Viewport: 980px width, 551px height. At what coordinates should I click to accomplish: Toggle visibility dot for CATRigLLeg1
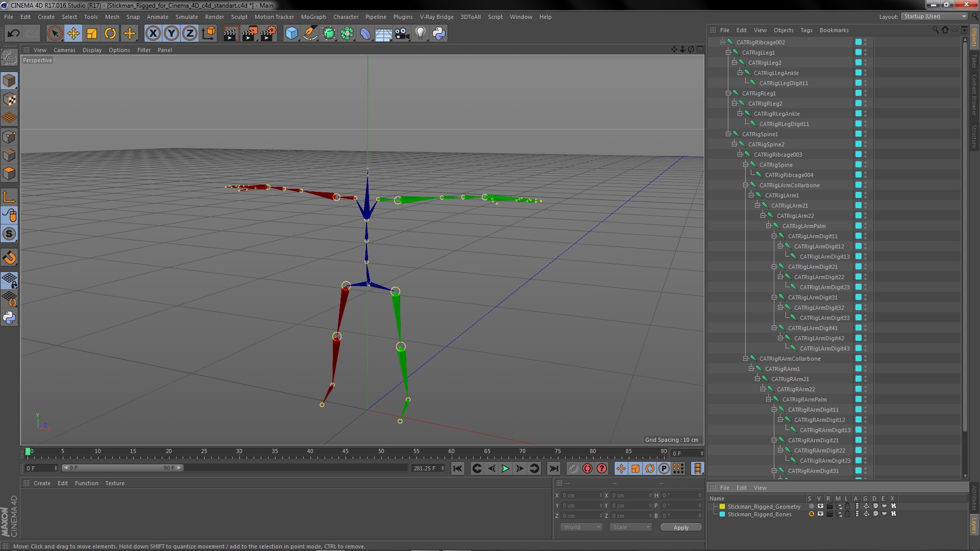pos(865,52)
